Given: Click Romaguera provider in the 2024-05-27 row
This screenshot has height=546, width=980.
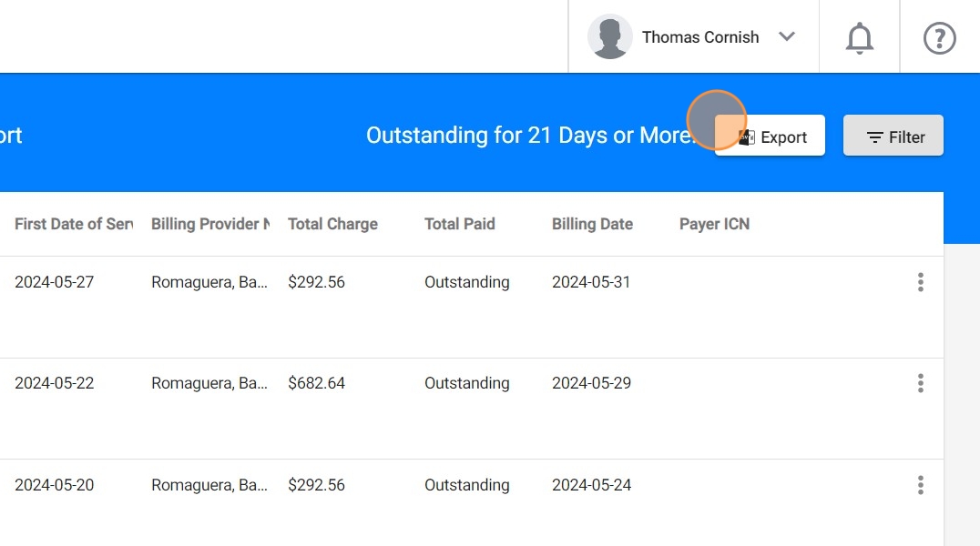Looking at the screenshot, I should [209, 282].
